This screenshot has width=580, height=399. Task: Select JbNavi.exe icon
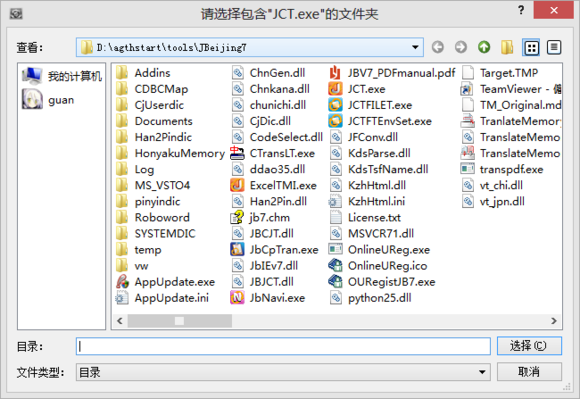tap(237, 298)
